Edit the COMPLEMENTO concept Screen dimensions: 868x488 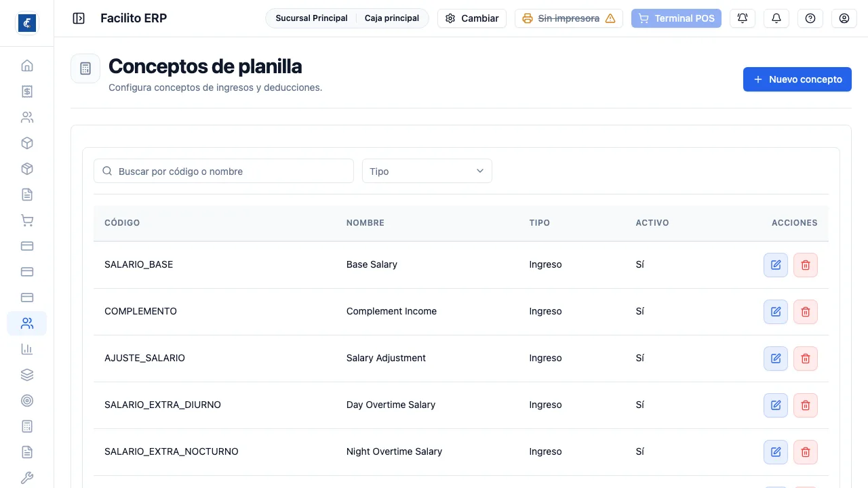[x=776, y=312]
